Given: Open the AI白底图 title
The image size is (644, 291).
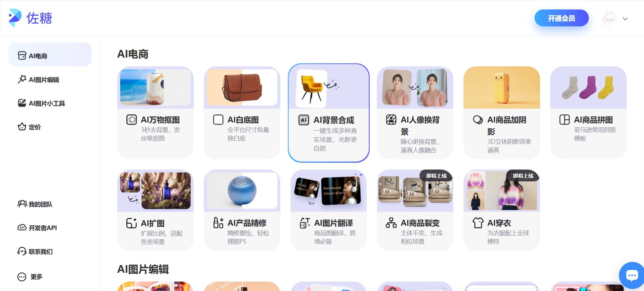Looking at the screenshot, I should [x=243, y=120].
